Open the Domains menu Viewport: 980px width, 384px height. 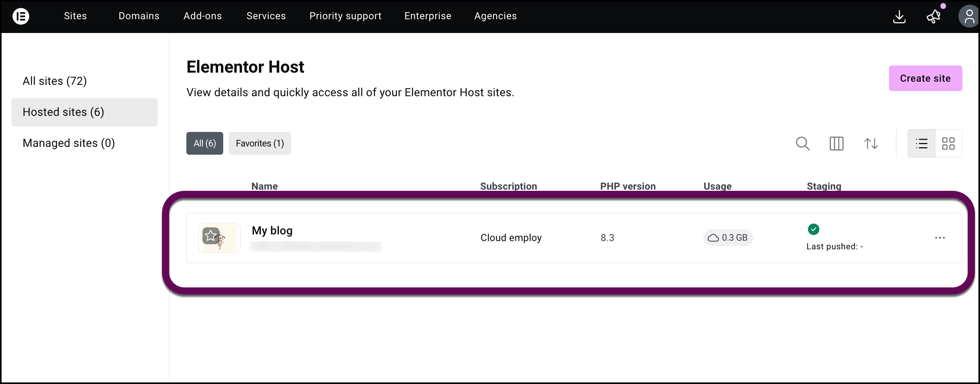point(139,16)
